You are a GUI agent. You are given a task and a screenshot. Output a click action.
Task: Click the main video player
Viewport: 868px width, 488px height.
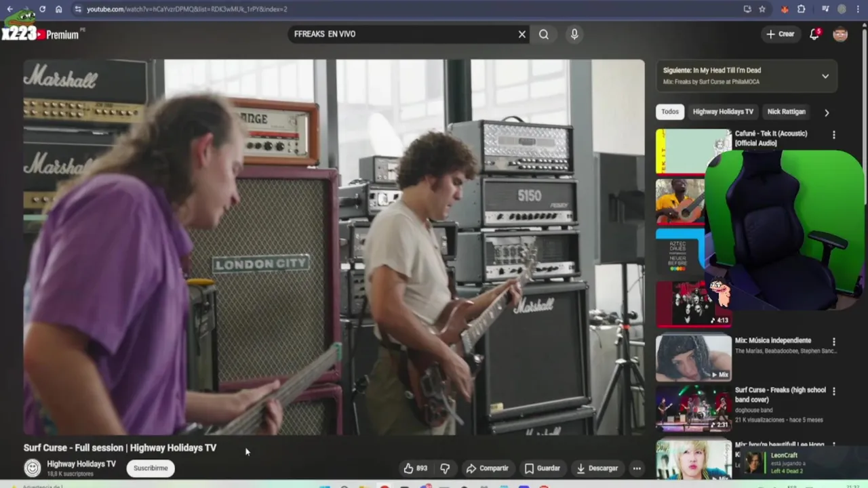(334, 247)
